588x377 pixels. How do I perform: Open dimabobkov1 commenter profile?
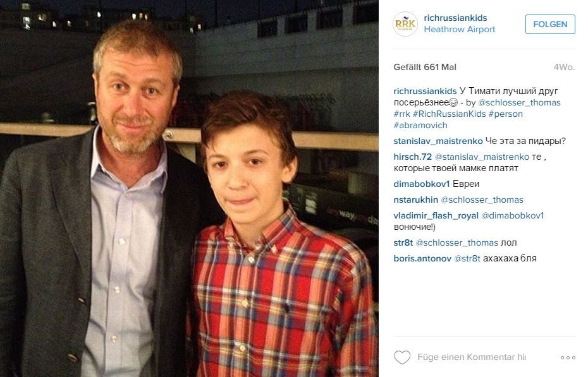click(422, 184)
